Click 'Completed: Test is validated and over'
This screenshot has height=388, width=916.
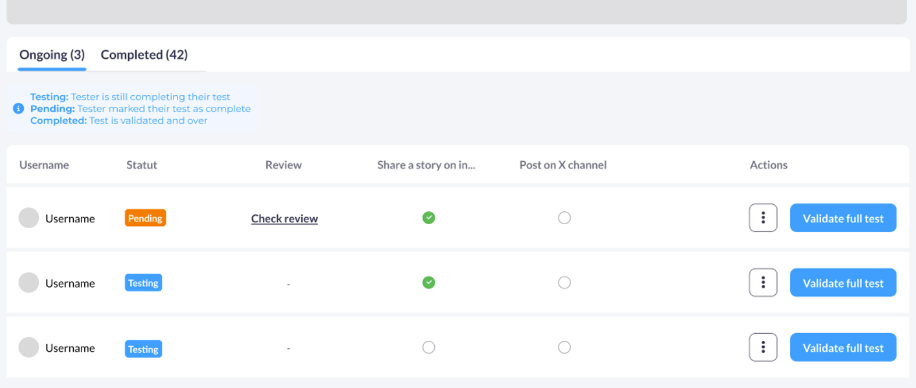(x=119, y=120)
